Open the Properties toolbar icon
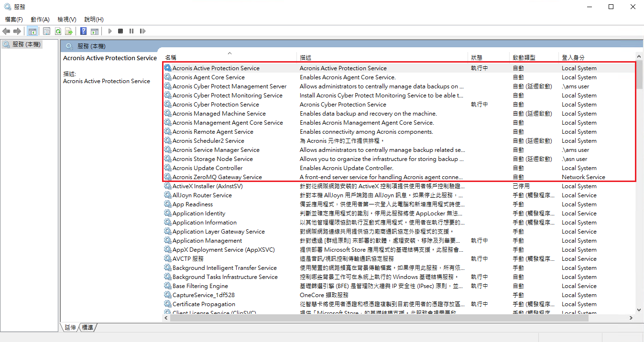This screenshot has width=644, height=342. click(x=46, y=31)
